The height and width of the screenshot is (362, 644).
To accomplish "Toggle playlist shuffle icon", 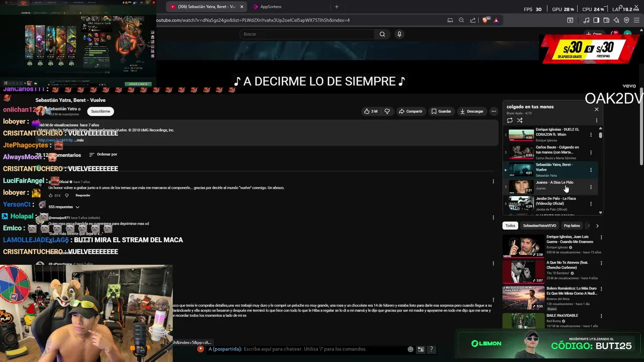I will 520,120.
